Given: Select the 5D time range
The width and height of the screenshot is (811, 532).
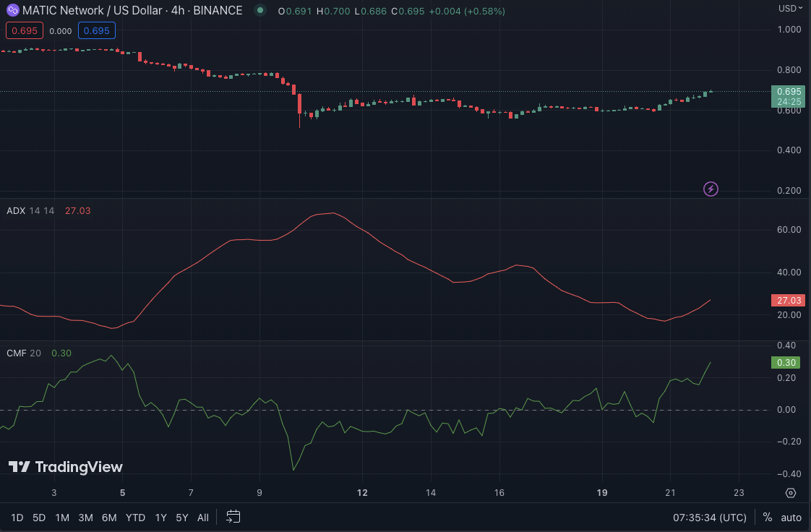Looking at the screenshot, I should point(39,518).
